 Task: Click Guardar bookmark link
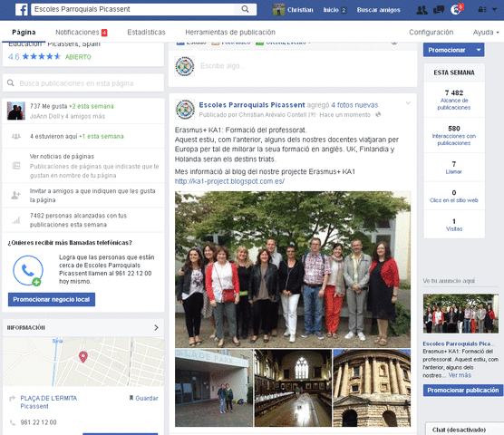pos(144,398)
